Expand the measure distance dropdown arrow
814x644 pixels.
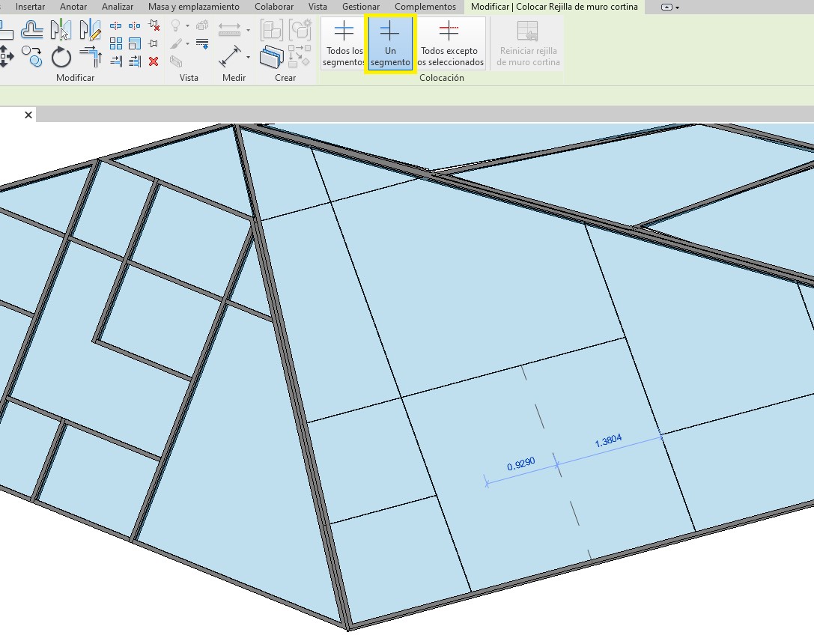248,31
